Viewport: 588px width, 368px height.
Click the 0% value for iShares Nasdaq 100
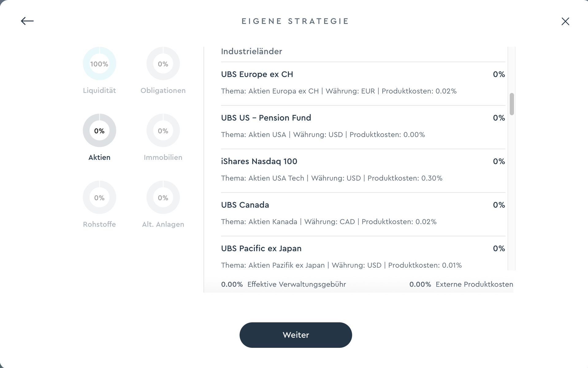pos(499,161)
